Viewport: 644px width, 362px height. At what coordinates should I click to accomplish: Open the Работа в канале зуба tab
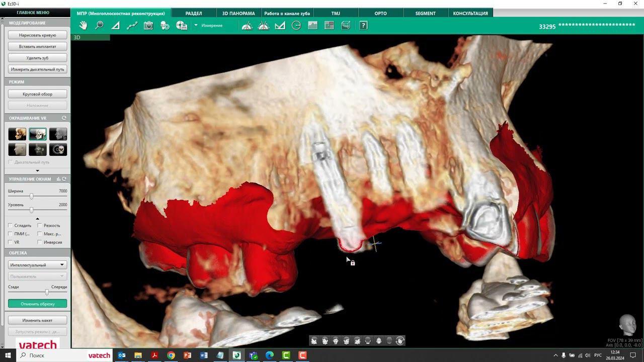(287, 13)
